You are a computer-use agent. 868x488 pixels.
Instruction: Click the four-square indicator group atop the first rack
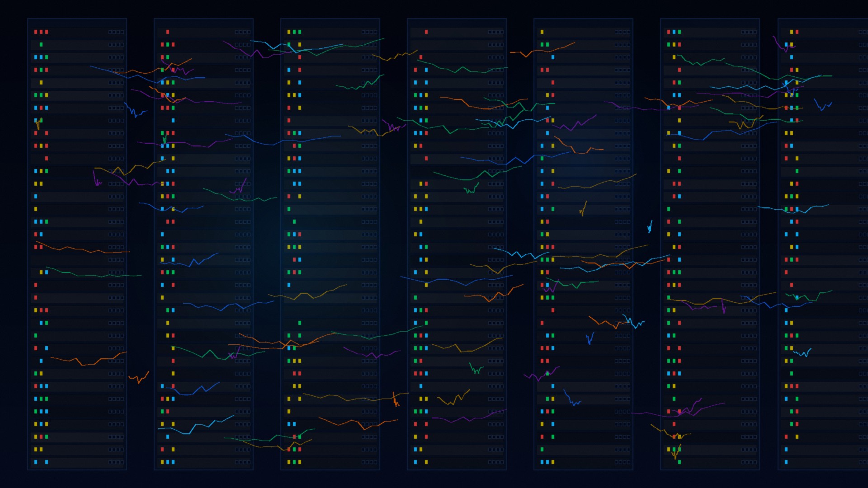(116, 32)
